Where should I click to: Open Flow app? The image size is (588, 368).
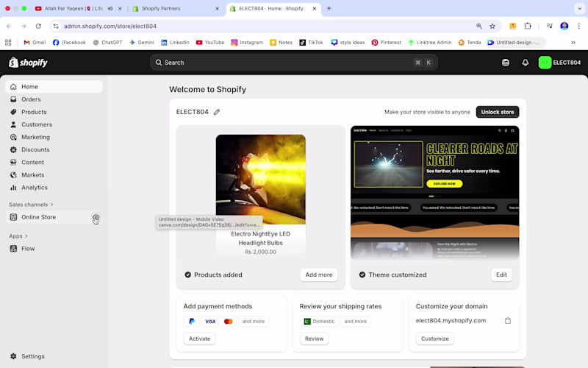click(54, 249)
